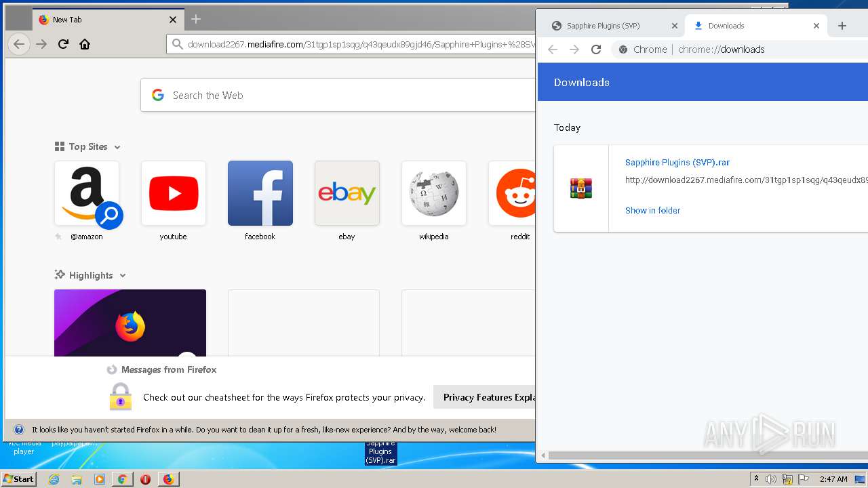Click Firefox forward arrow button
Screen dimensions: 868x488
(x=41, y=44)
